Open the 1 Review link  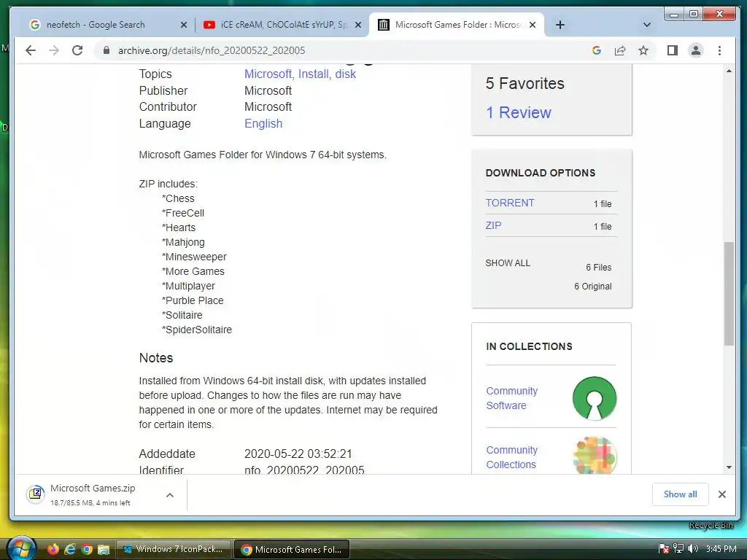[x=519, y=112]
